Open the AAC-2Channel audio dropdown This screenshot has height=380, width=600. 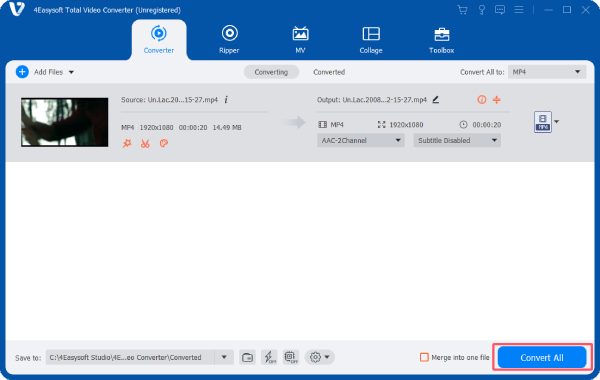(360, 140)
